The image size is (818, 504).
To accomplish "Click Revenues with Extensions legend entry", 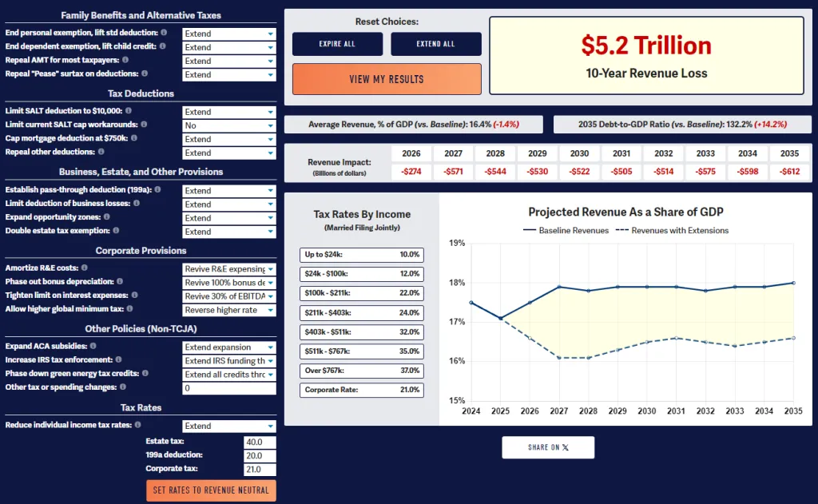I will click(672, 230).
